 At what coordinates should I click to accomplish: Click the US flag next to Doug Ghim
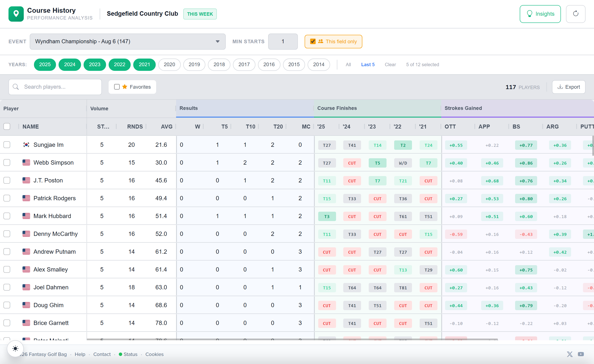coord(26,305)
